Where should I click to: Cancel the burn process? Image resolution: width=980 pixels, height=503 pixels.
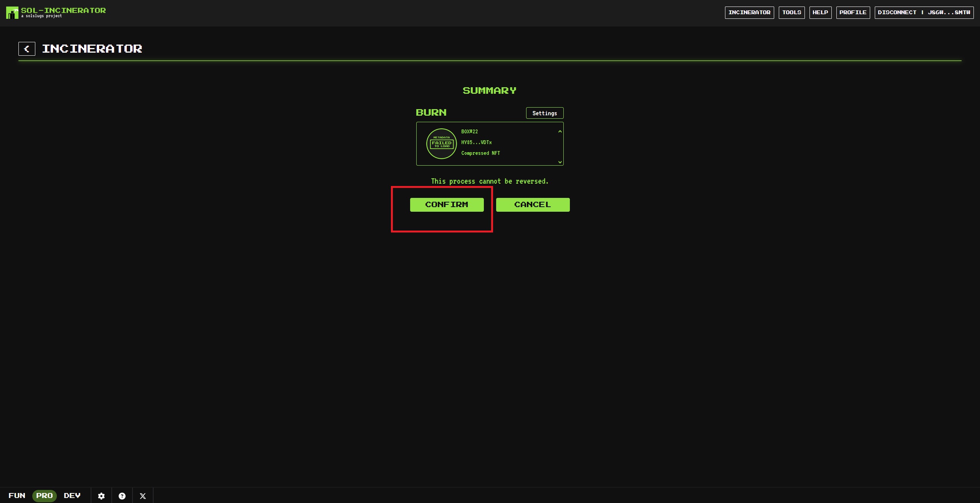pos(533,205)
